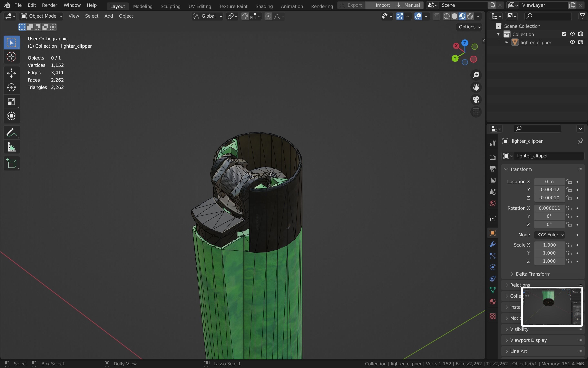The width and height of the screenshot is (588, 368).
Task: Lock the Location X value
Action: pyautogui.click(x=569, y=182)
